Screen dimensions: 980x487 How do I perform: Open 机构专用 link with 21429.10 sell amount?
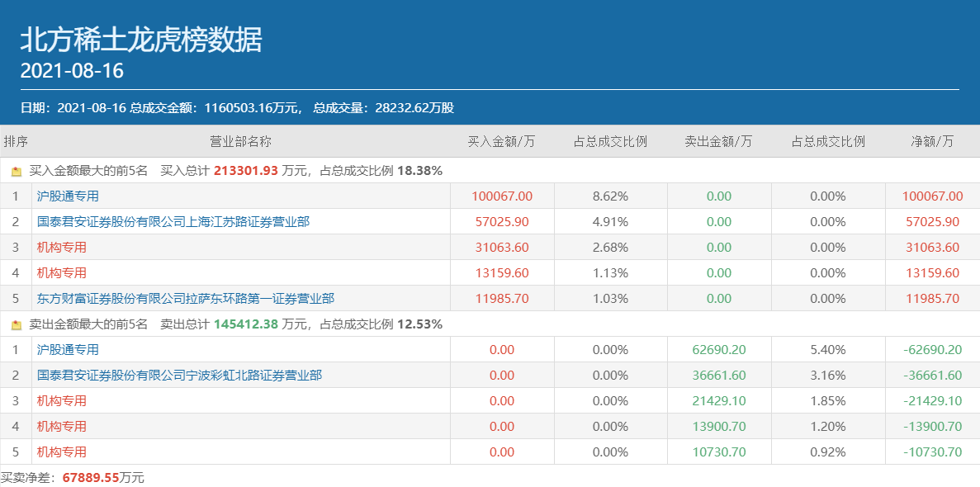62,401
